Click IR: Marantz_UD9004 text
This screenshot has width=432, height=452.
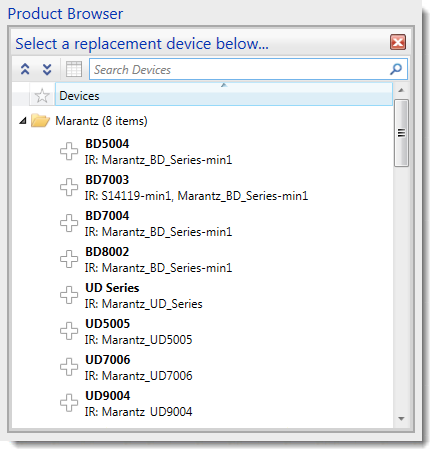(139, 412)
